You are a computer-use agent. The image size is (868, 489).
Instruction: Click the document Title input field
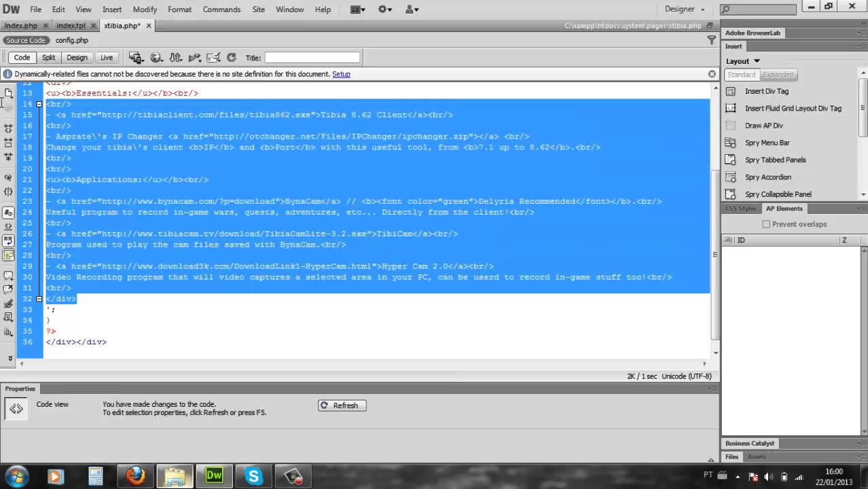click(x=312, y=58)
